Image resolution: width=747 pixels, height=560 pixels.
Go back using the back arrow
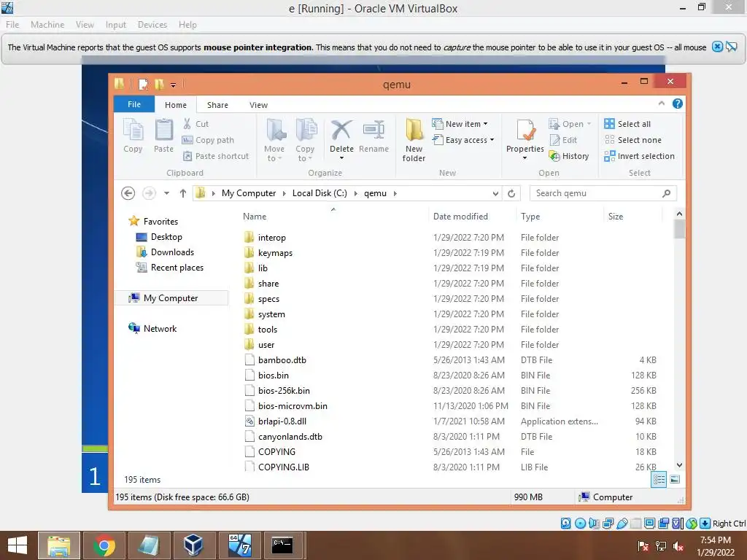(128, 192)
